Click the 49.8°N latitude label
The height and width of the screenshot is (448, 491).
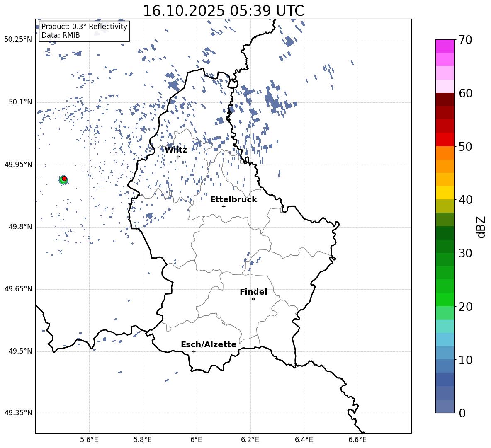tap(20, 227)
